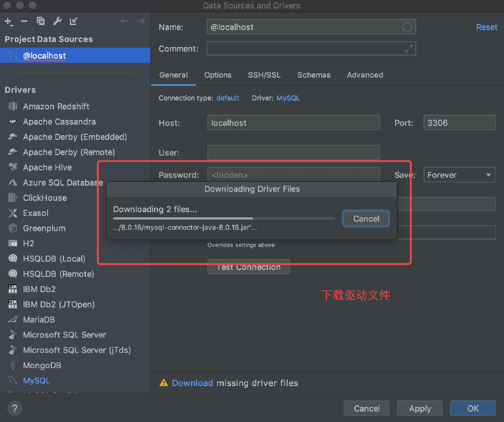The height and width of the screenshot is (422, 504).
Task: Open help with the question mark icon
Action: click(x=14, y=408)
